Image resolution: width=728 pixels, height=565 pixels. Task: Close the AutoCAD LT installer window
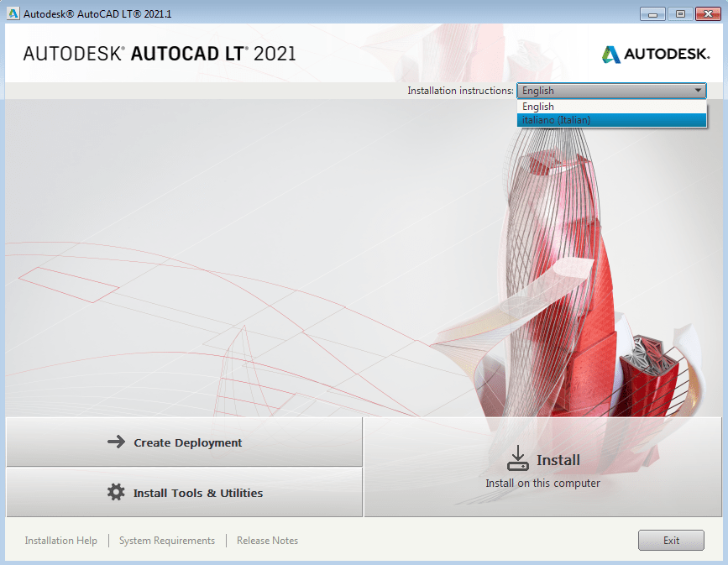(x=708, y=14)
